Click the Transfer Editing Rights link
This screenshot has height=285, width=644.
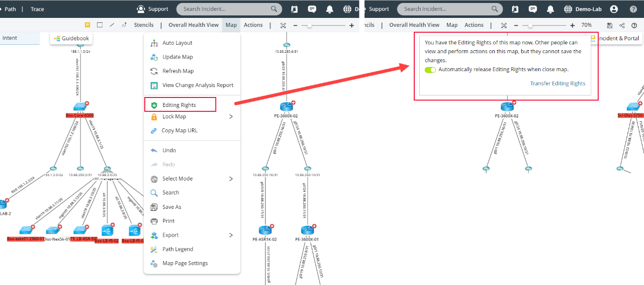point(557,84)
